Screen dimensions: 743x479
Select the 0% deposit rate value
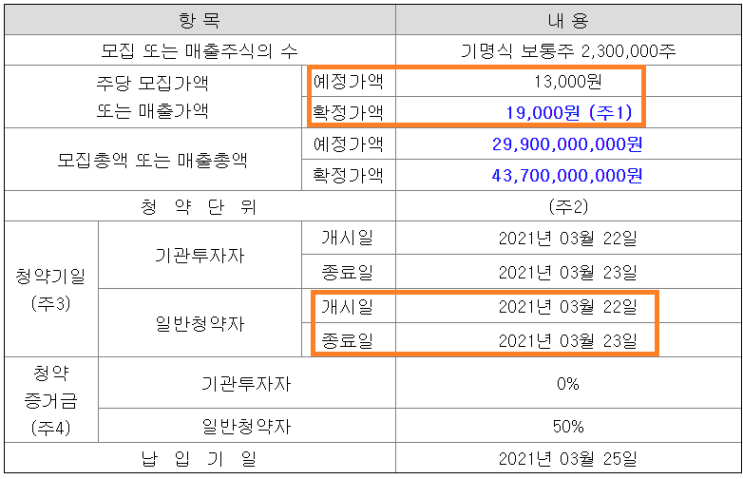(568, 383)
